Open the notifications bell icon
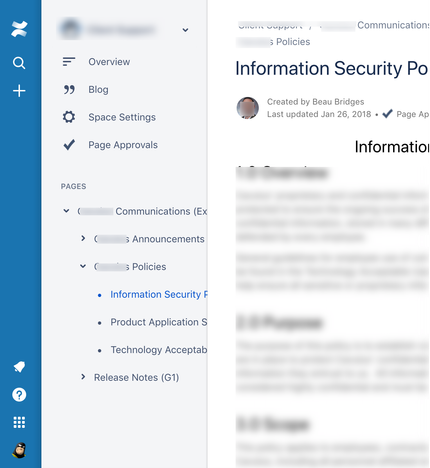 tap(19, 367)
